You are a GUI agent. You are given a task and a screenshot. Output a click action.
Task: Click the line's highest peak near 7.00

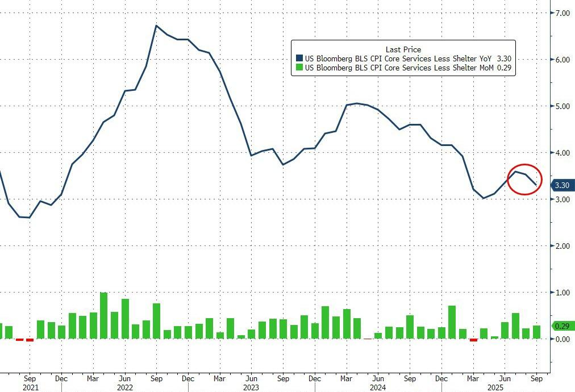(x=156, y=26)
